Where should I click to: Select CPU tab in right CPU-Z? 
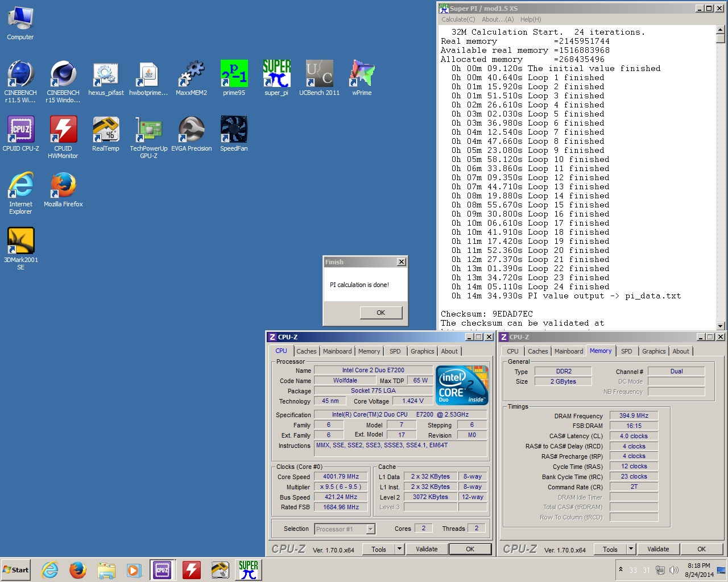tap(512, 351)
